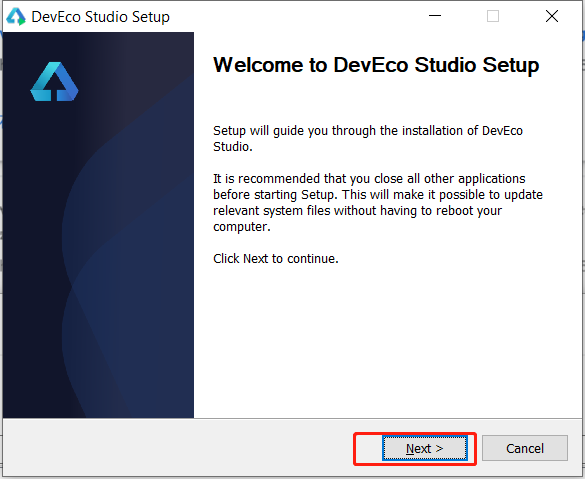Click the empty white area below the instructions

(x=386, y=339)
